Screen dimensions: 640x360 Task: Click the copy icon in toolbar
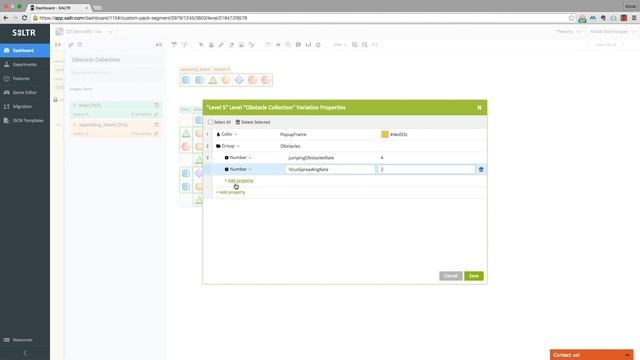point(288,44)
